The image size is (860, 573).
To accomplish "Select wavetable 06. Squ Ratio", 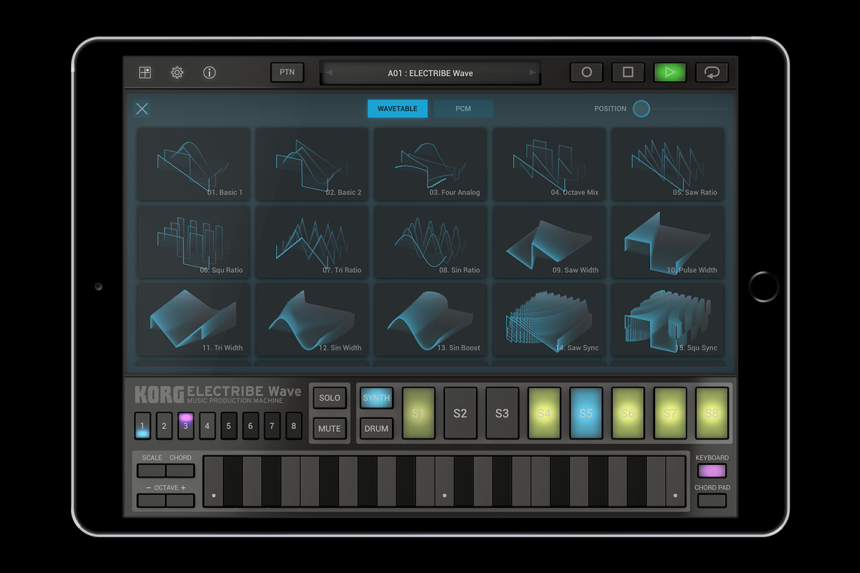I will [193, 242].
